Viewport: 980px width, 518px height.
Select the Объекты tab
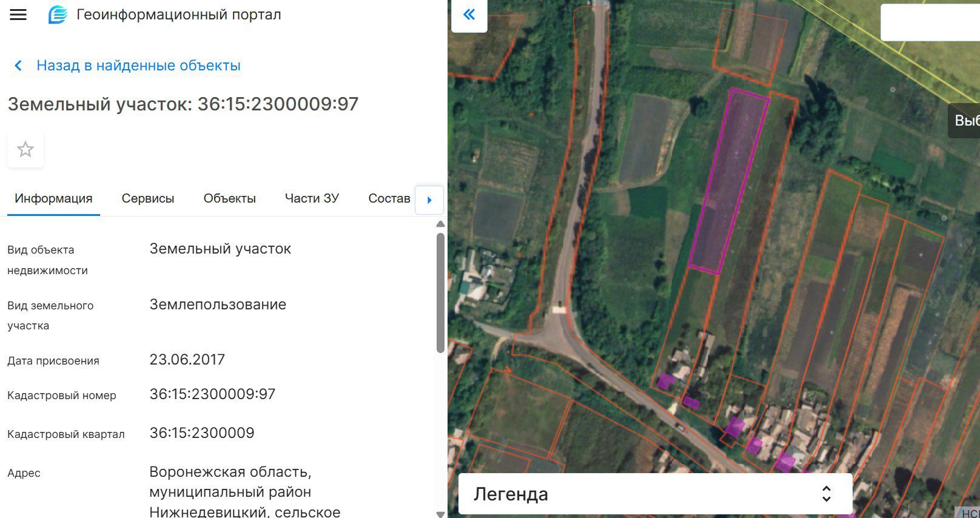click(230, 198)
